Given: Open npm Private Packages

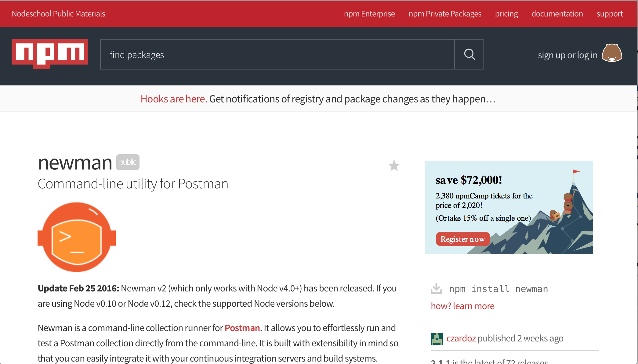Looking at the screenshot, I should (x=445, y=13).
